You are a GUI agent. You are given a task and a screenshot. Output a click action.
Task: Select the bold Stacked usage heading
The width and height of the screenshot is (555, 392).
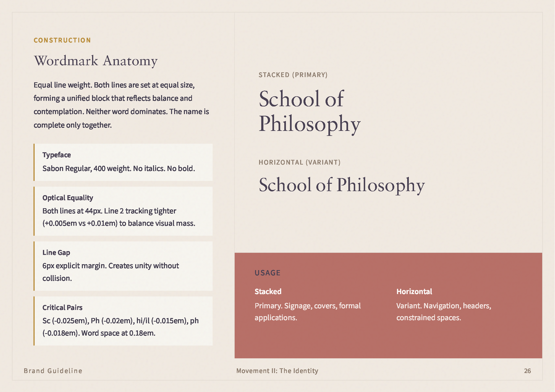[x=268, y=291]
